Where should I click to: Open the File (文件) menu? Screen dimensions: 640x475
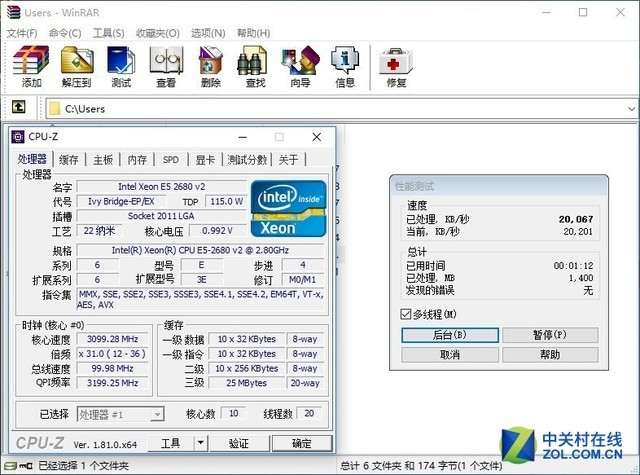click(x=22, y=33)
